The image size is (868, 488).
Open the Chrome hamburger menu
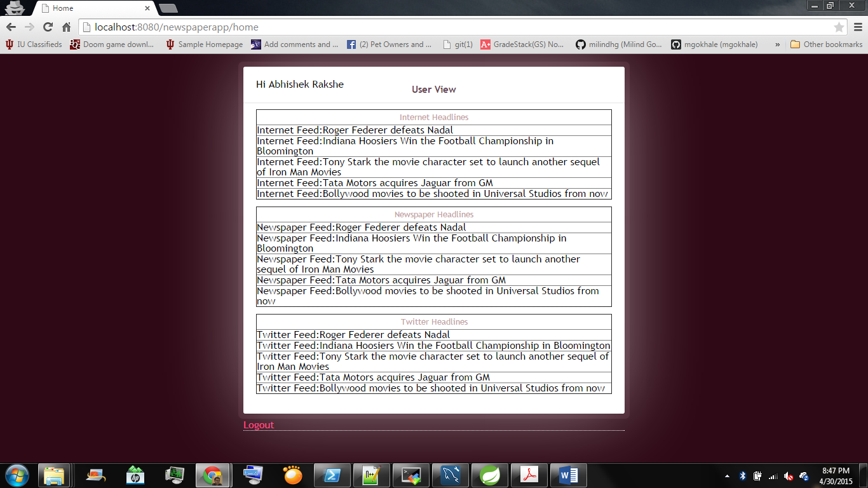point(857,27)
